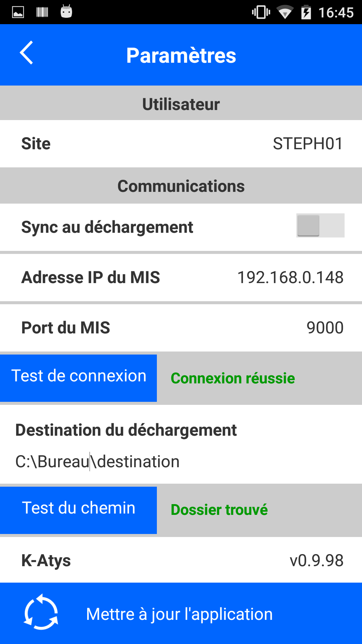Tap the Connexion réussie status message
This screenshot has height=644, width=362.
tap(233, 378)
